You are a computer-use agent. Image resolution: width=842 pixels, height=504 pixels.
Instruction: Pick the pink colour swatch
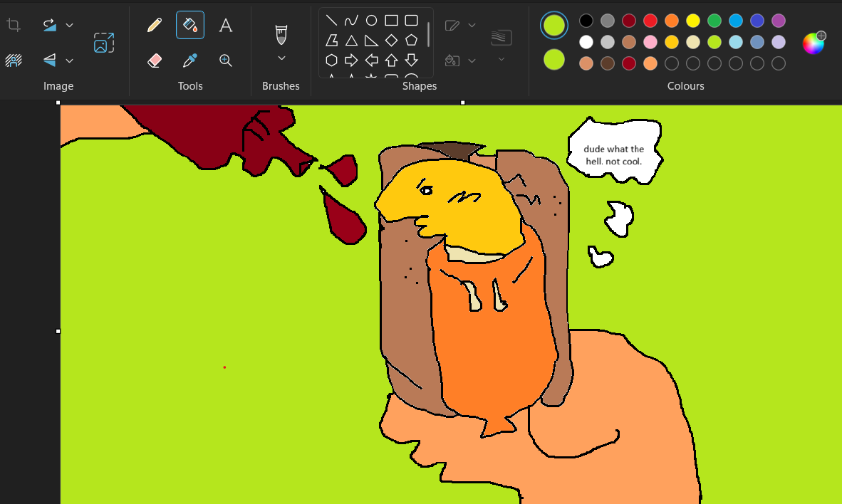point(650,42)
